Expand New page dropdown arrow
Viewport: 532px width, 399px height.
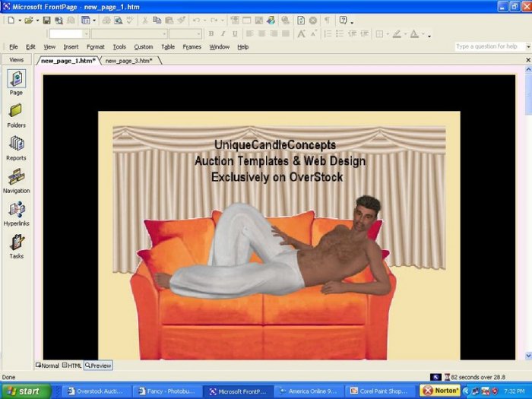click(19, 21)
